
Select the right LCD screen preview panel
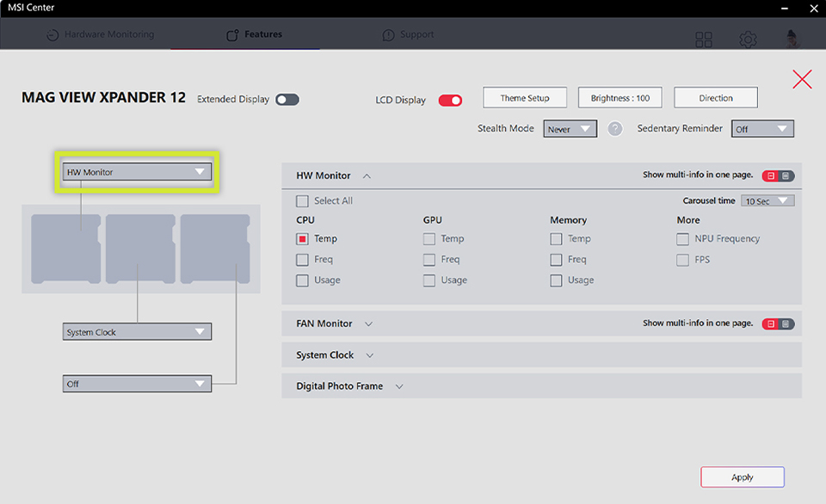(215, 249)
